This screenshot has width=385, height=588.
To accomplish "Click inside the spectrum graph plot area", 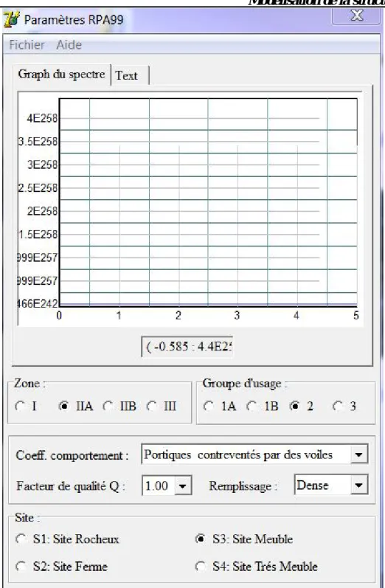I will [x=208, y=202].
